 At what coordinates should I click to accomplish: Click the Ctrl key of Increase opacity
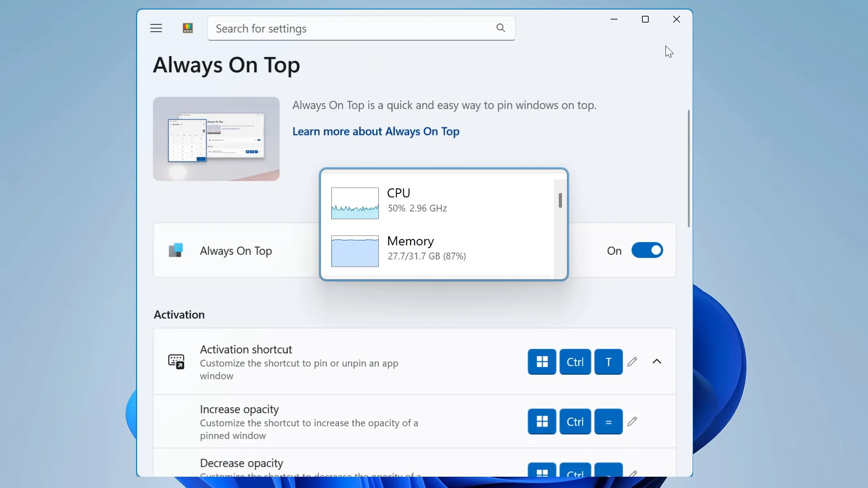(575, 422)
